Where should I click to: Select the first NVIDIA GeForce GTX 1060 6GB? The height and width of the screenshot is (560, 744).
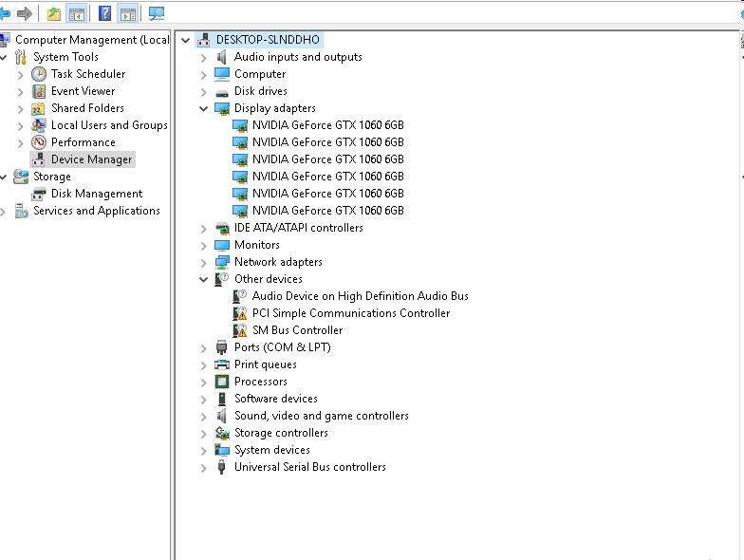point(327,125)
